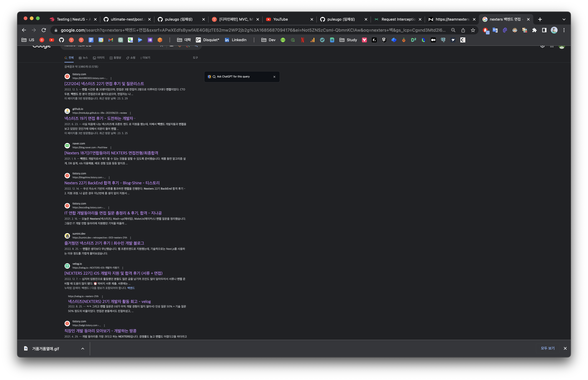588x380 pixels.
Task: Click the share icon in address bar
Action: pos(463,30)
